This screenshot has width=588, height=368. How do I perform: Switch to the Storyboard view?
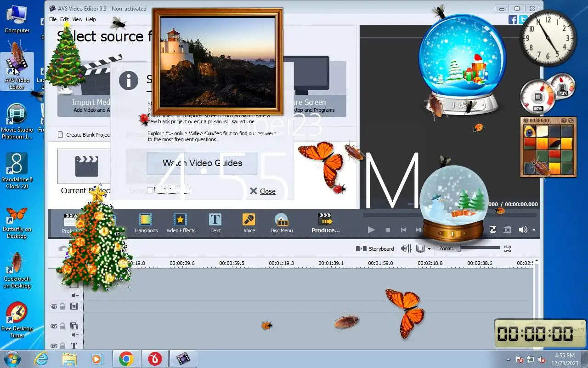(x=375, y=249)
